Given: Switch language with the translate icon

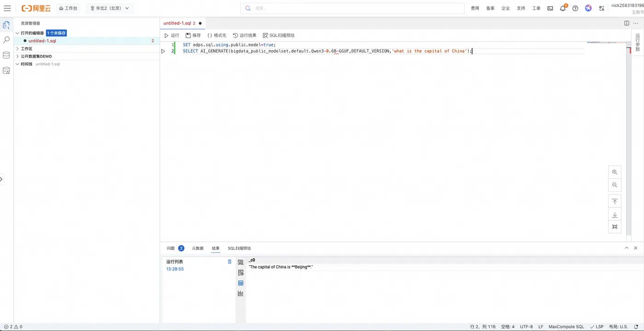Looking at the screenshot, I should tap(601, 8).
